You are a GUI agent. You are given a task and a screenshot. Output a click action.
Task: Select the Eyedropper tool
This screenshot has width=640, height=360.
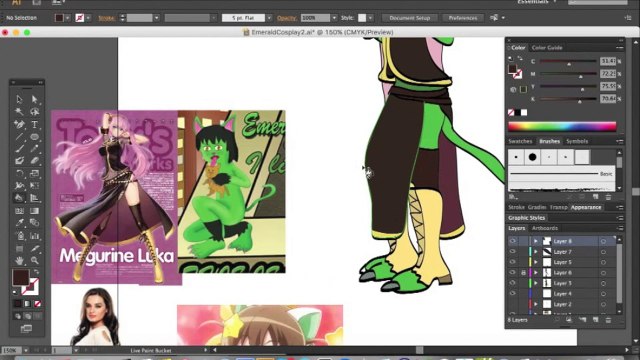(x=19, y=223)
